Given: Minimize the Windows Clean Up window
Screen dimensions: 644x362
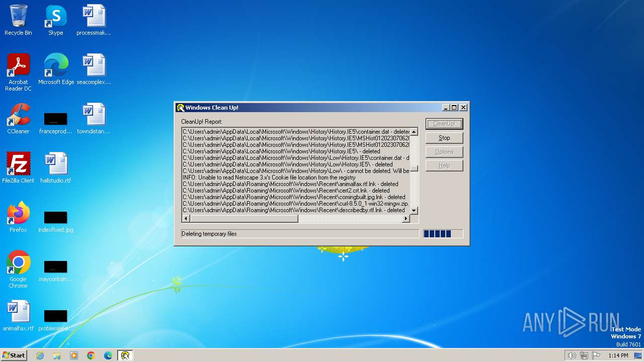Looking at the screenshot, I should (x=446, y=108).
